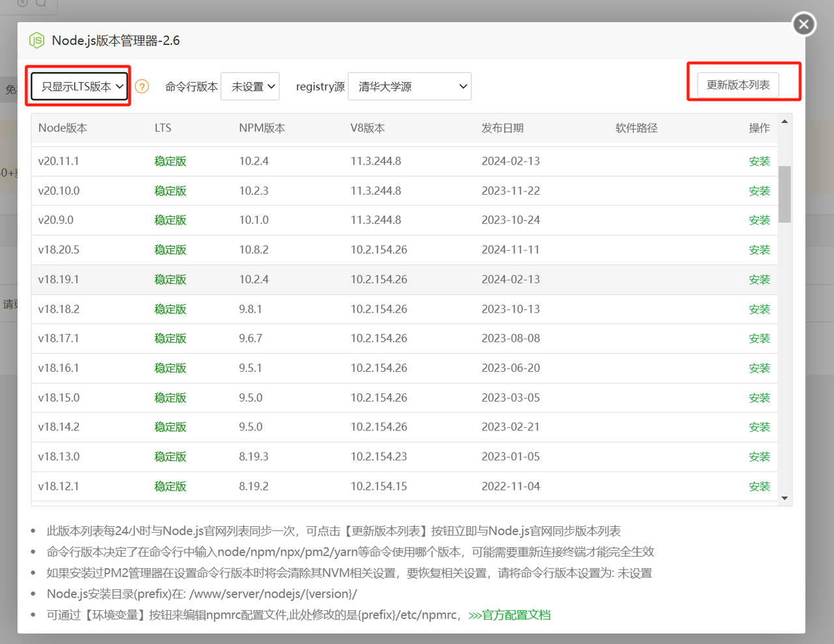Click the version list scrollbar up arrow

(x=784, y=122)
